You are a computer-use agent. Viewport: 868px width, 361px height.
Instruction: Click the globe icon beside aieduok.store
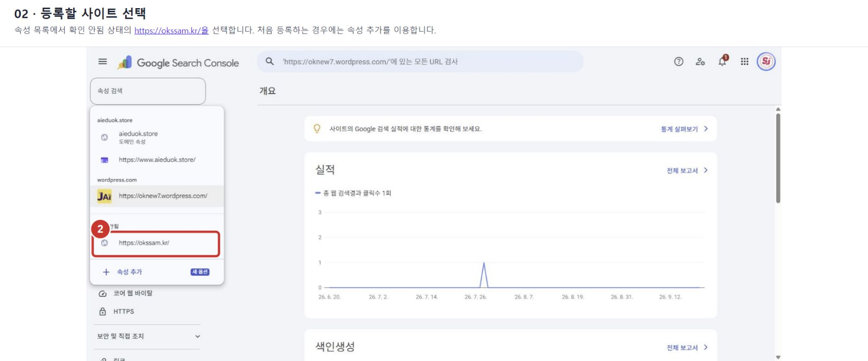pyautogui.click(x=104, y=137)
